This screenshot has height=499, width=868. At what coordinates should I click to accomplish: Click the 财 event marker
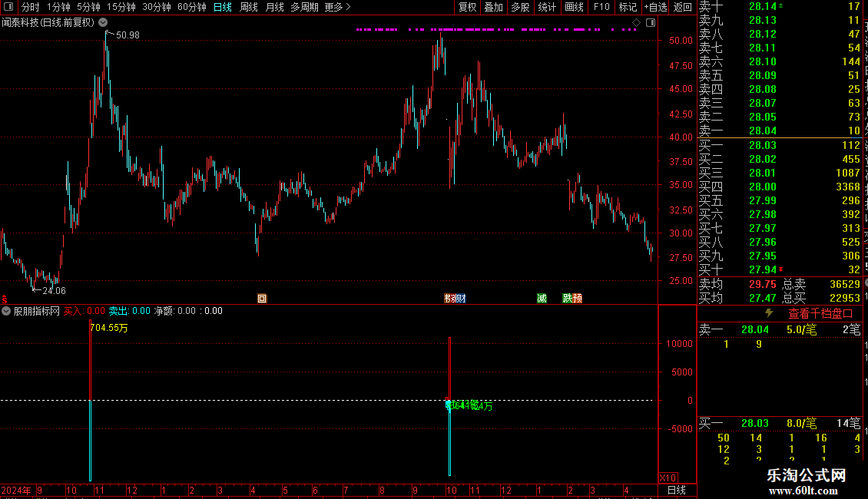[461, 299]
